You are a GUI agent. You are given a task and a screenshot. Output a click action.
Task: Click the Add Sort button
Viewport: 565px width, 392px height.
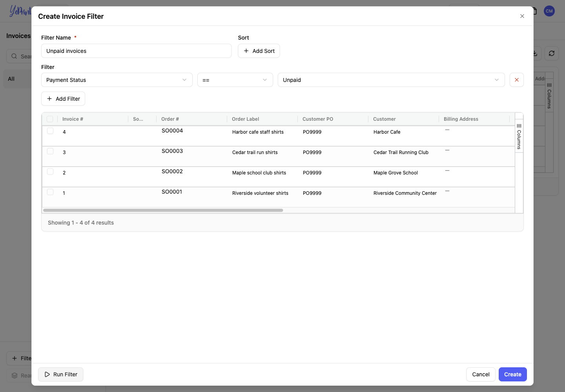tap(259, 51)
